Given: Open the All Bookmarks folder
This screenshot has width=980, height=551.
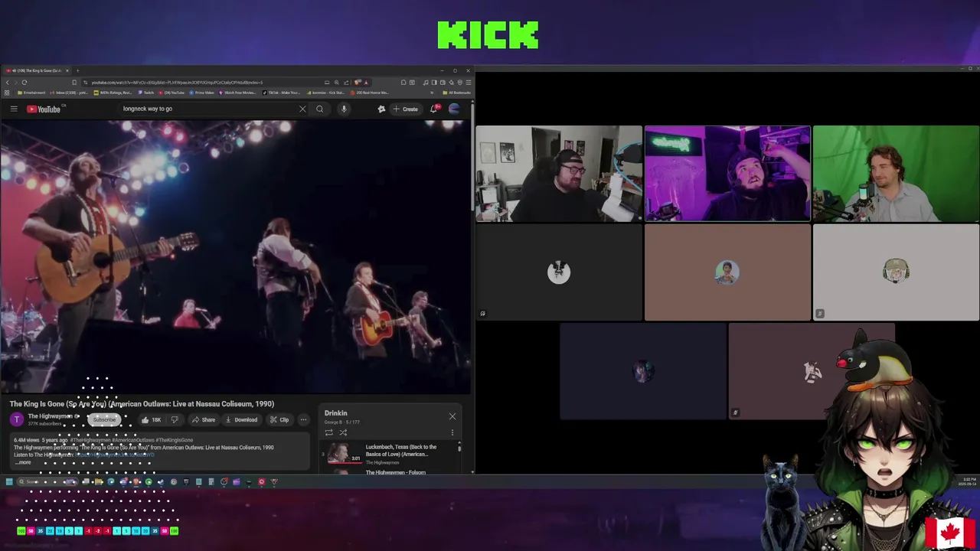Looking at the screenshot, I should click(x=456, y=93).
